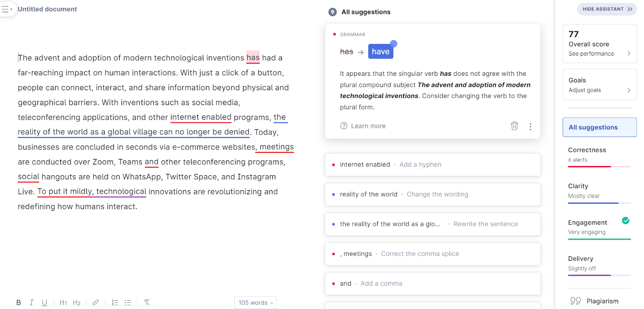Click the struck-through 'has' in suggestion card
Image resolution: width=644 pixels, height=309 pixels.
347,52
